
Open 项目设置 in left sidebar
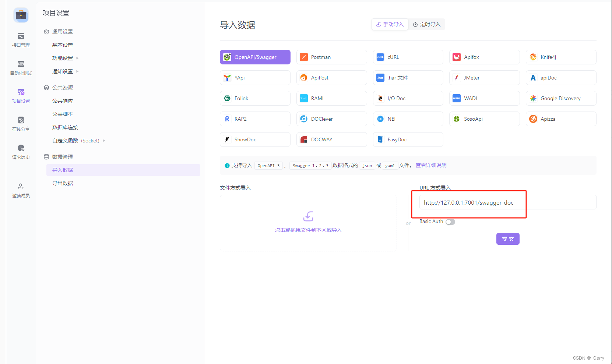21,96
